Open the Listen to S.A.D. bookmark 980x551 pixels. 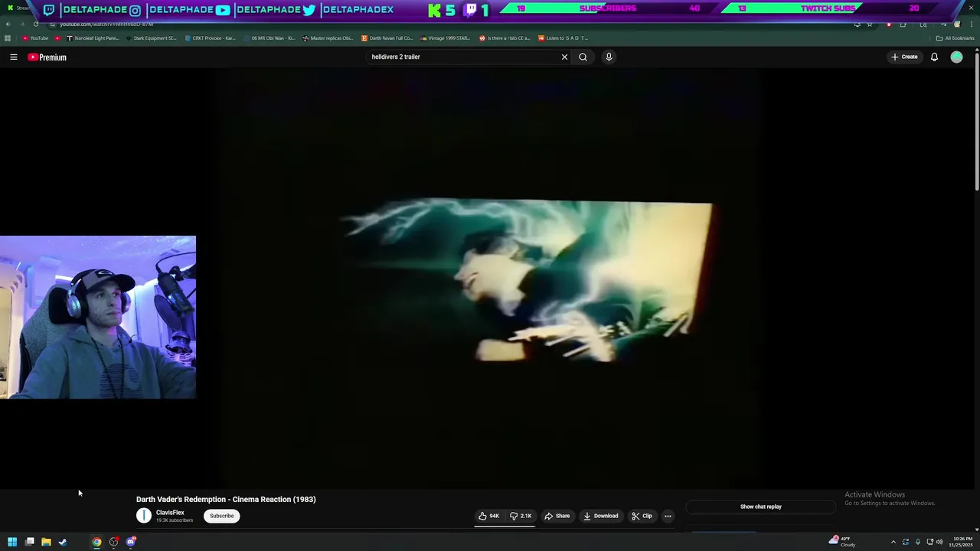[563, 38]
